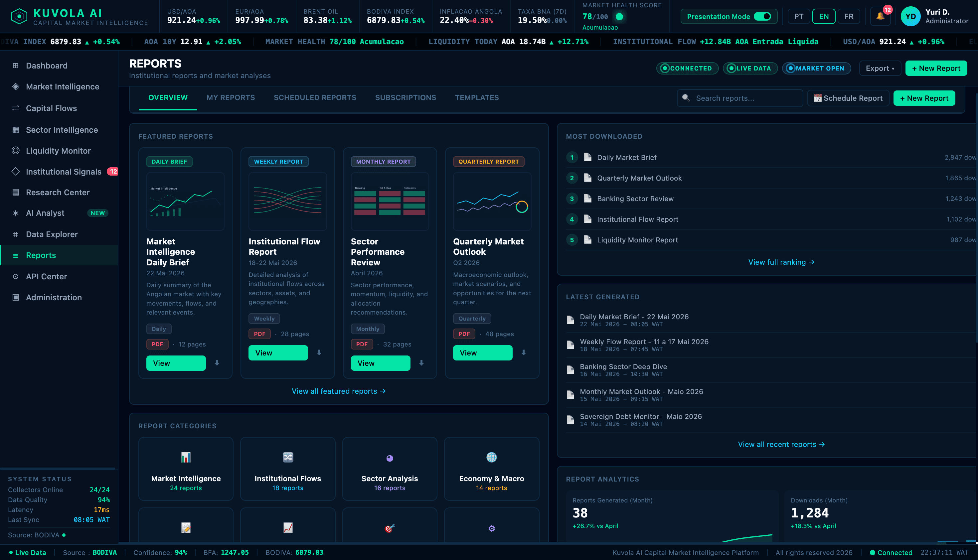Open Banking Sector Review in Most Downloaded
The height and width of the screenshot is (560, 978).
(771, 199)
